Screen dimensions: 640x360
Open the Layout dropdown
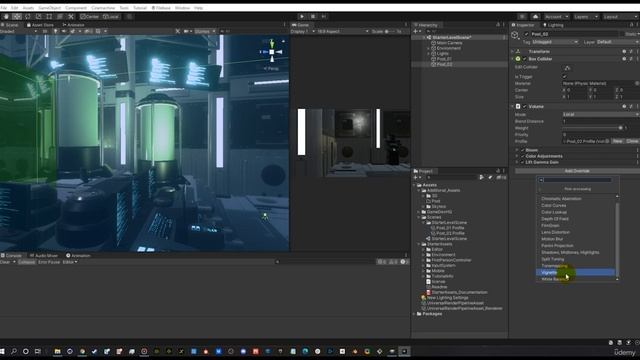620,17
